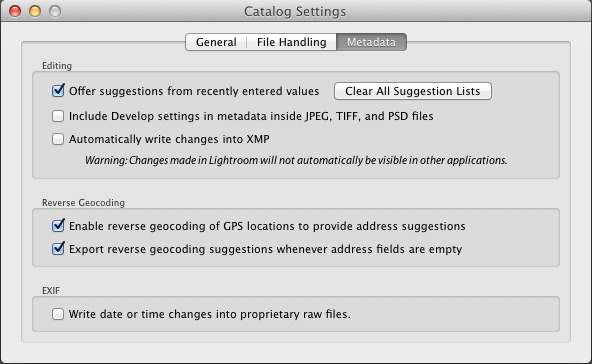Click the greyed-out zoom window button

point(55,11)
